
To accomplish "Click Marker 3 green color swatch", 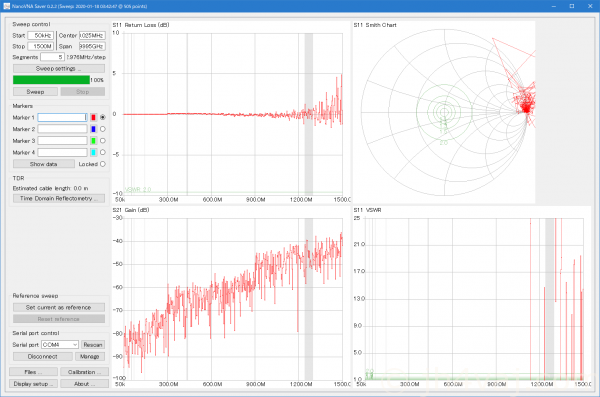I will pos(93,141).
